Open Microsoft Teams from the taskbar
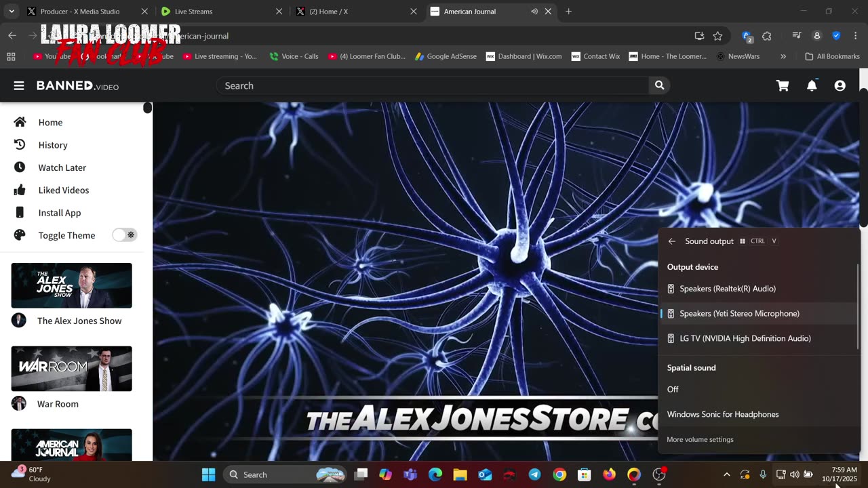This screenshot has width=868, height=488. 410,474
